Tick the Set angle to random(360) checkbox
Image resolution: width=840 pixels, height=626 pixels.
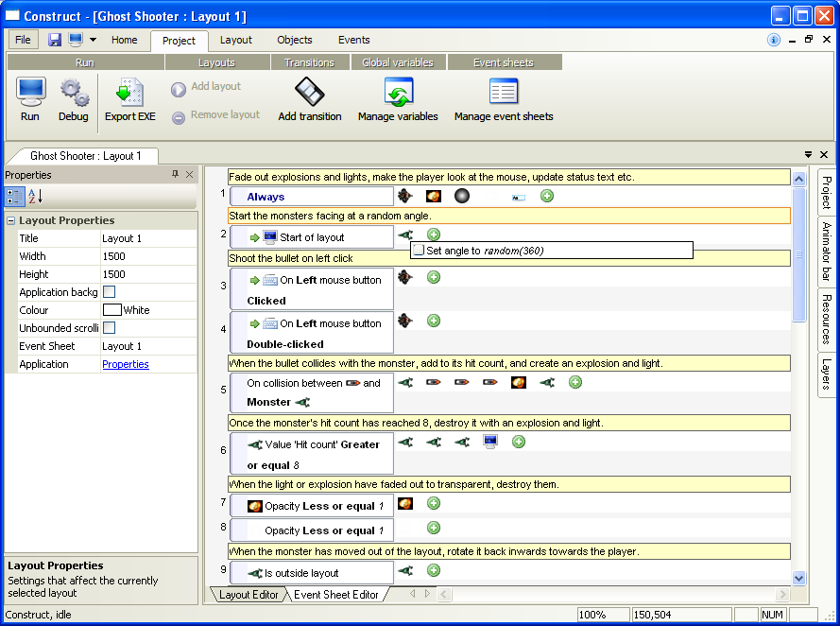point(419,251)
